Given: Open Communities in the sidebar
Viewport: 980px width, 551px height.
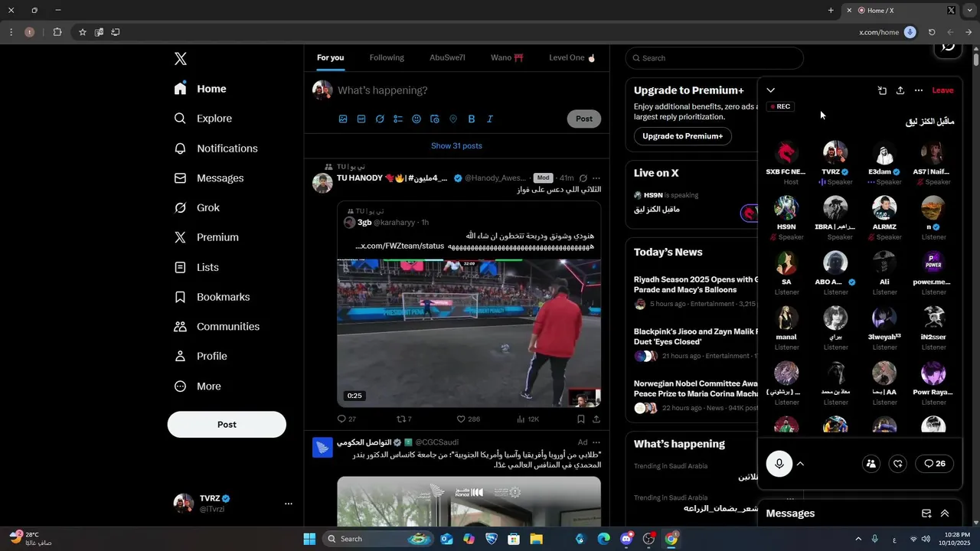Looking at the screenshot, I should click(217, 327).
